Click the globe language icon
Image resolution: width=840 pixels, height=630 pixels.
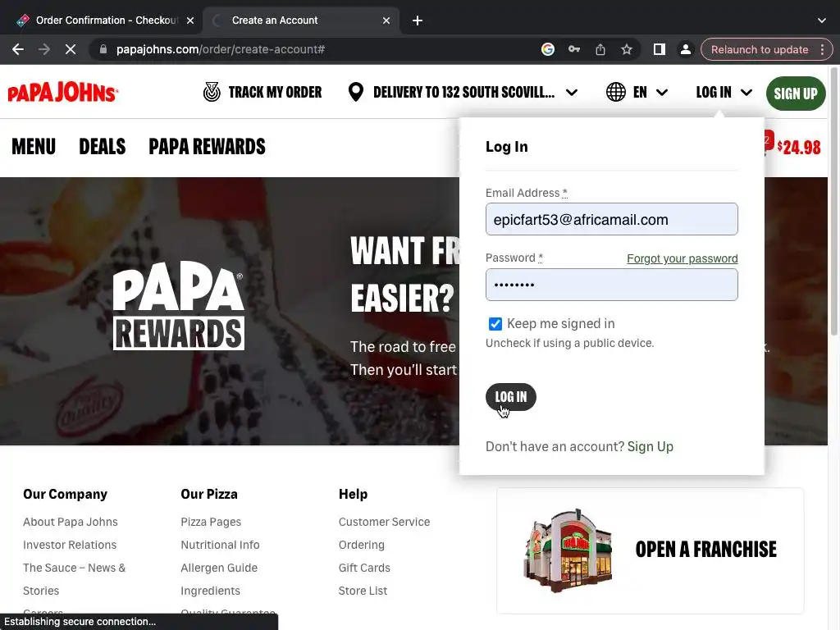point(615,92)
